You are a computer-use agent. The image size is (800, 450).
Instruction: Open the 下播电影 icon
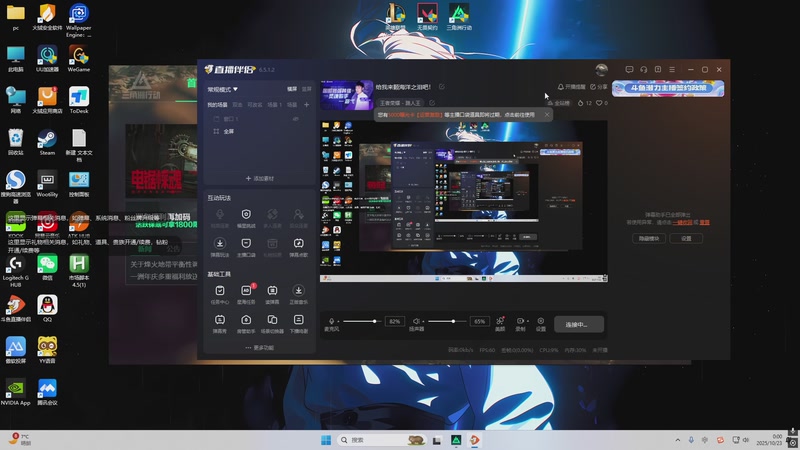[298, 320]
